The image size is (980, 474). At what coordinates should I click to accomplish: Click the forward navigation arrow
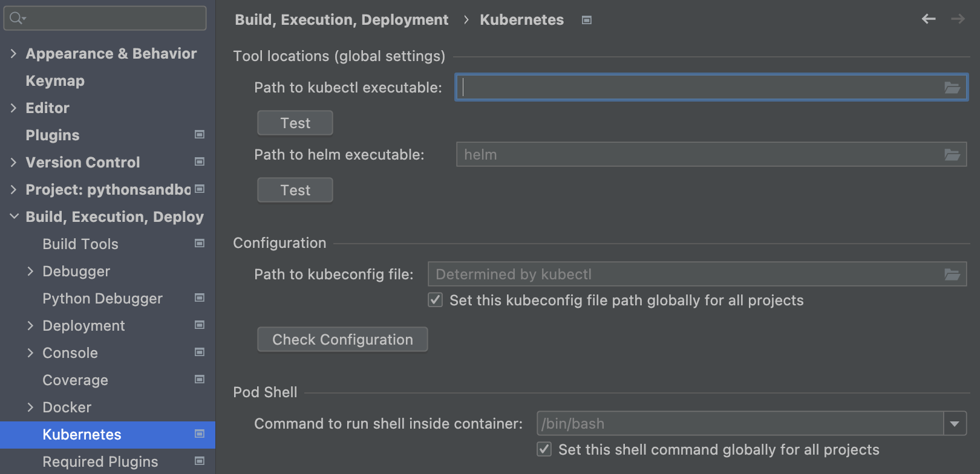pyautogui.click(x=958, y=19)
